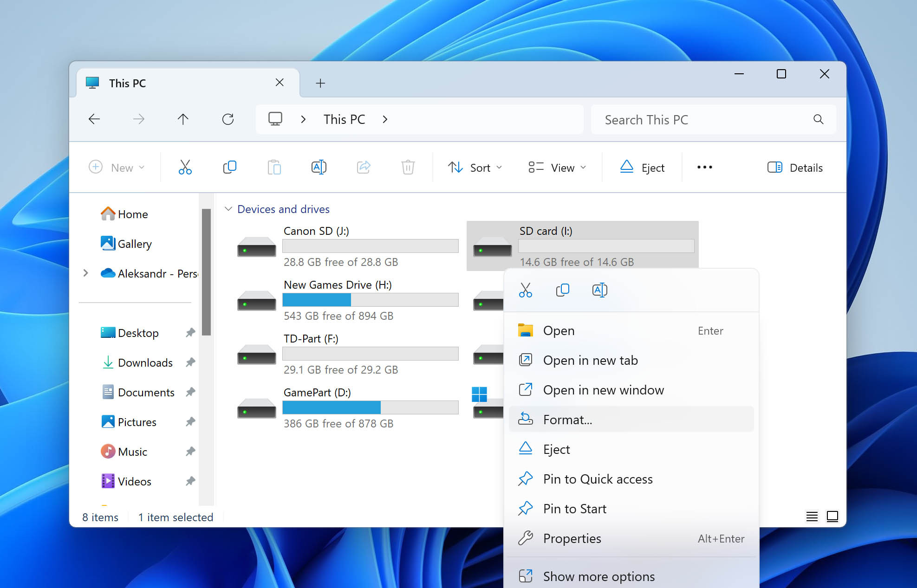Click the navigation pane scrollbar

207,272
